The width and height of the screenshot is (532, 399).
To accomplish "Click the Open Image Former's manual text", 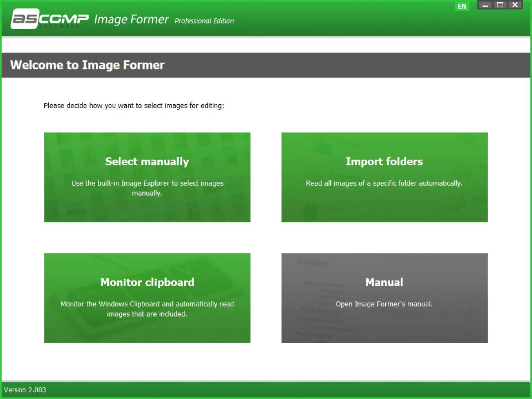I will (x=384, y=304).
